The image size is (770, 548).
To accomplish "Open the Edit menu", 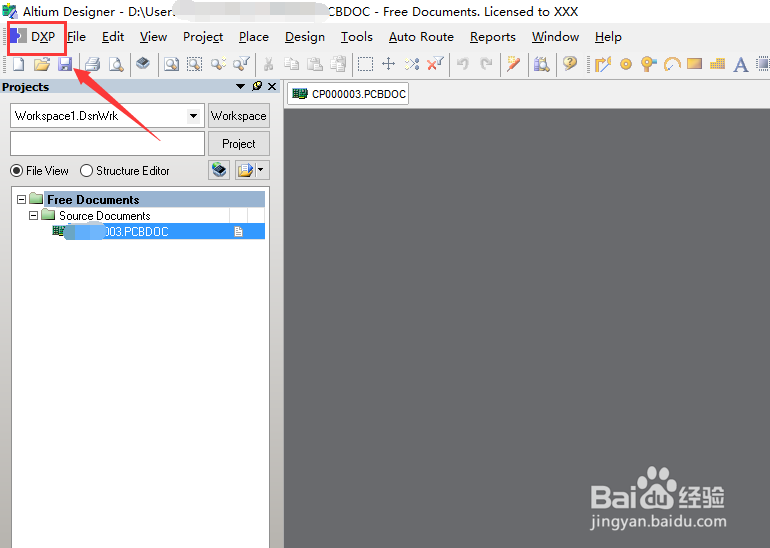I will [x=113, y=37].
